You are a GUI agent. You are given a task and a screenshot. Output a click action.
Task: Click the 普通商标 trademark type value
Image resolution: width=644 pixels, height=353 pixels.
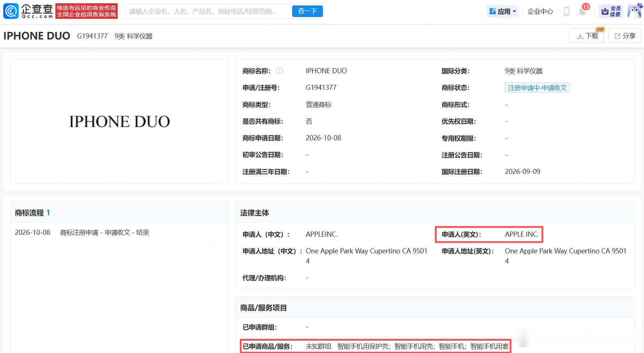tap(319, 105)
